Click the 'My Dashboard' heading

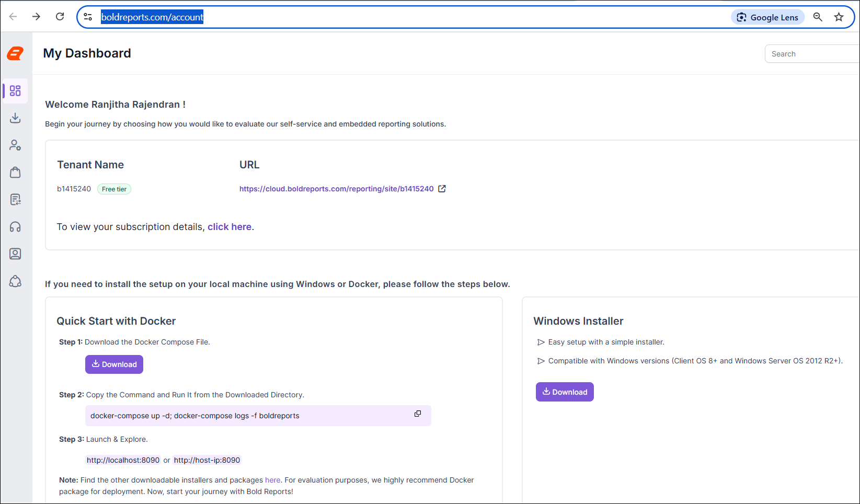(x=87, y=53)
